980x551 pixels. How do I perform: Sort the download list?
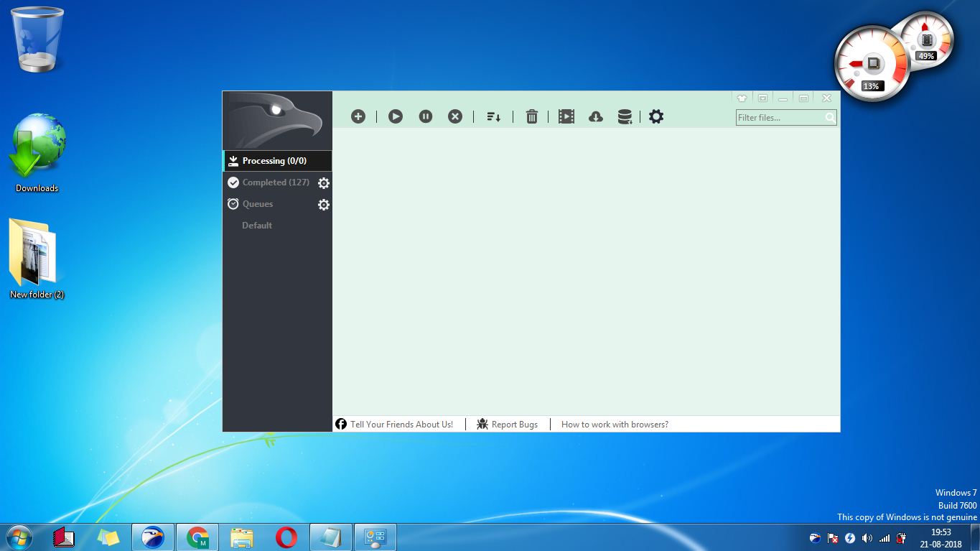(x=494, y=116)
